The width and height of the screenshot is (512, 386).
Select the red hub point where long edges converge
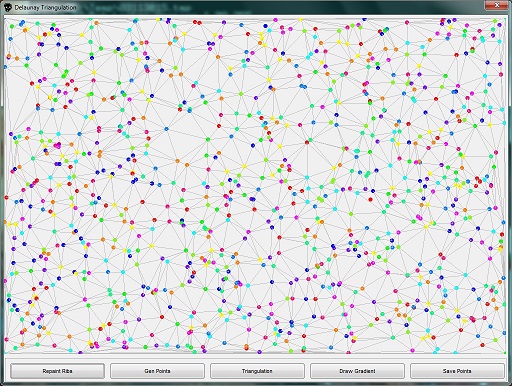point(307,142)
